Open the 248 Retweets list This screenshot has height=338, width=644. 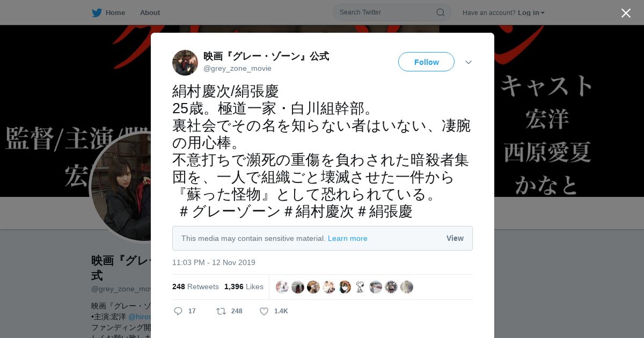click(x=195, y=287)
